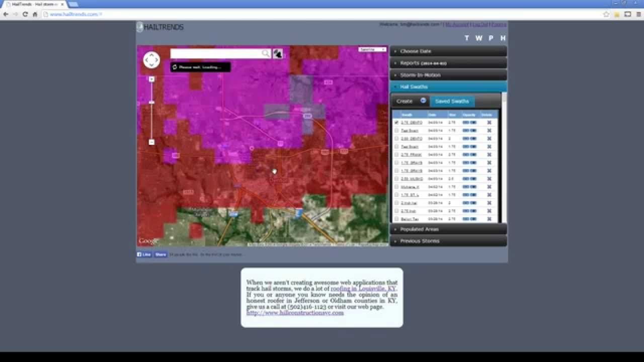The image size is (644, 362).
Task: Open the browser home page
Action: [35, 14]
